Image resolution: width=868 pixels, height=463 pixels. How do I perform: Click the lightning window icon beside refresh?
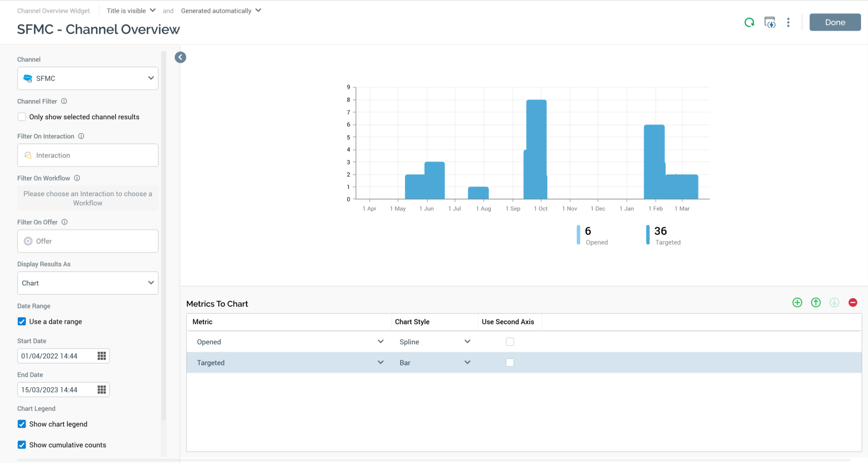[x=770, y=23]
